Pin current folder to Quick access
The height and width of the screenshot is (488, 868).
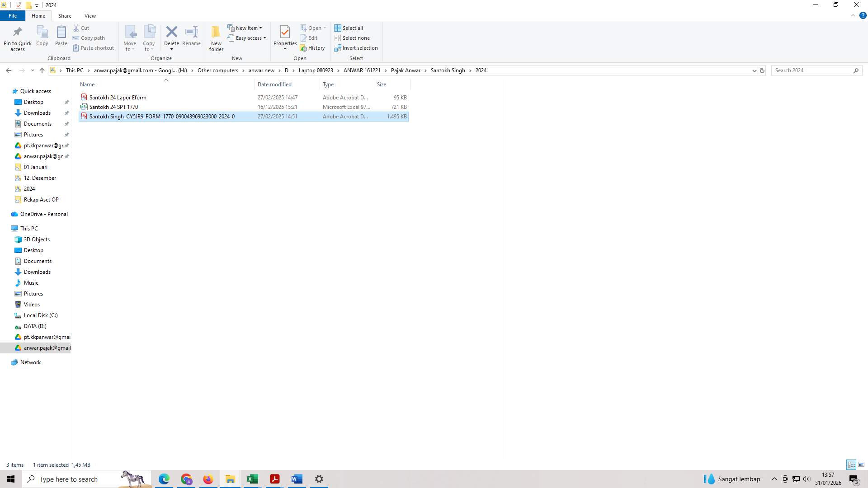(x=17, y=38)
